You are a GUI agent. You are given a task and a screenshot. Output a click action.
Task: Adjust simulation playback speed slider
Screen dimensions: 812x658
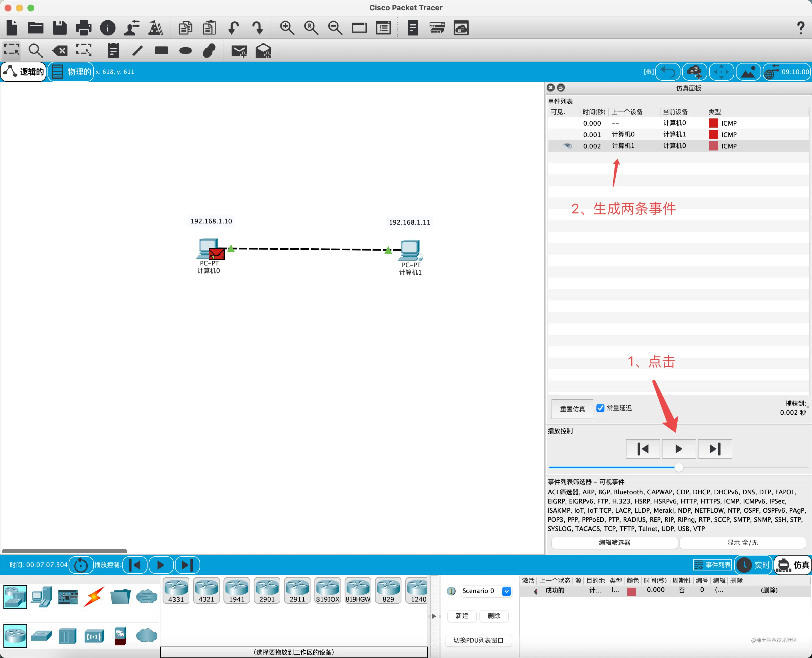coord(678,467)
